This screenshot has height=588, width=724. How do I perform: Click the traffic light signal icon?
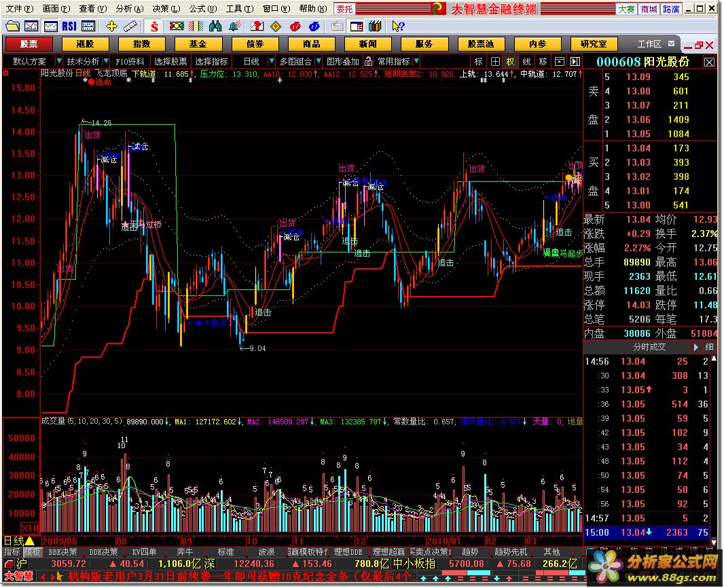click(177, 26)
